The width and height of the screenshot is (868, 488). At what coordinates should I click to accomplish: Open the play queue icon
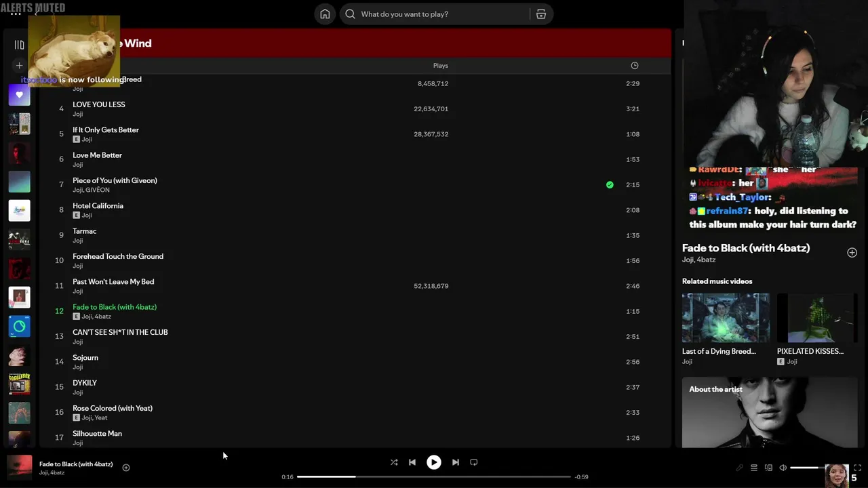click(753, 468)
